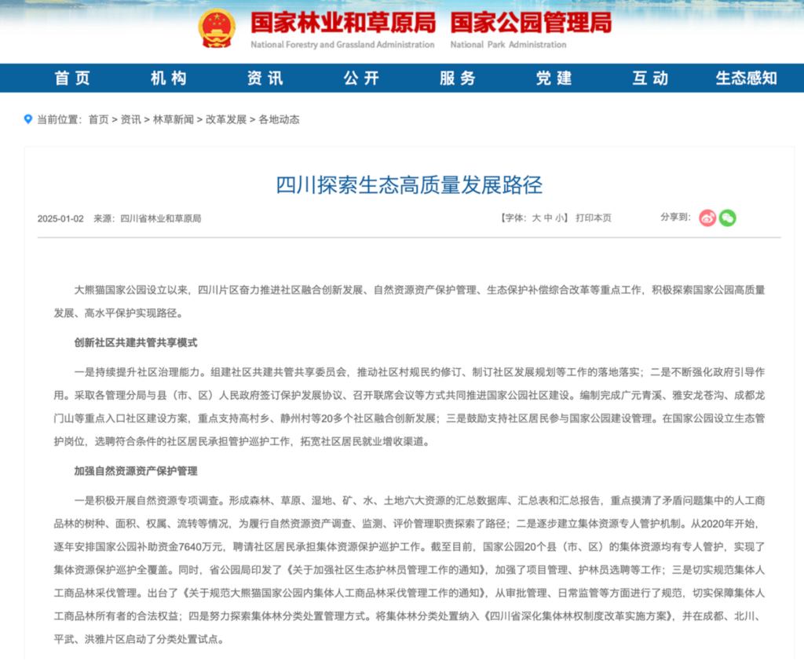This screenshot has width=804, height=672.
Task: Click 打印本页 to print the page
Action: point(593,218)
